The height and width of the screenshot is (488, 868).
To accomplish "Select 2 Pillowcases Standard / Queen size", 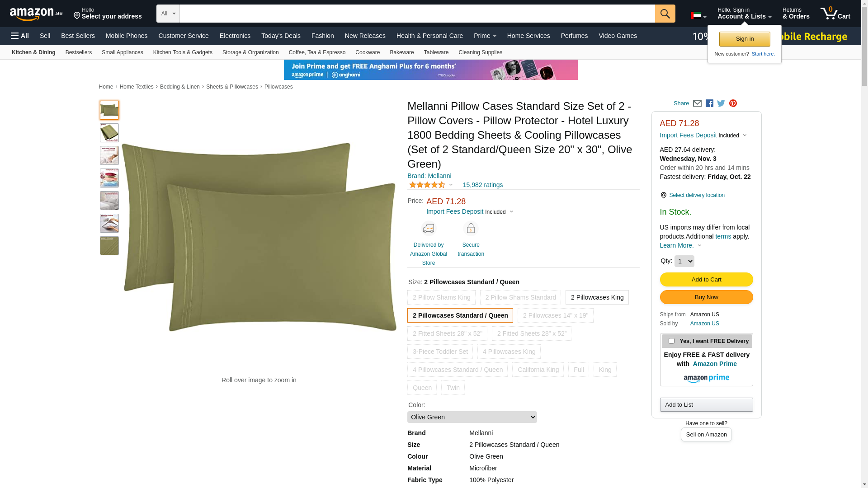I will (460, 315).
